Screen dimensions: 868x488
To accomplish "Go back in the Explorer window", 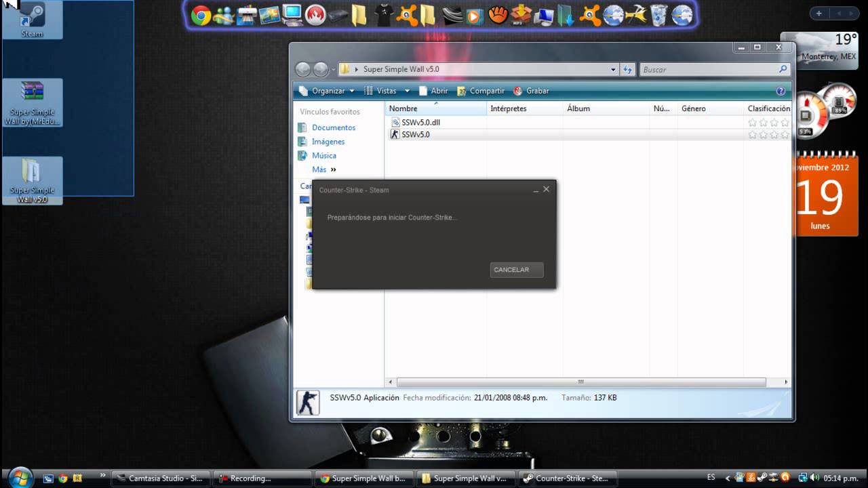I will (x=303, y=69).
